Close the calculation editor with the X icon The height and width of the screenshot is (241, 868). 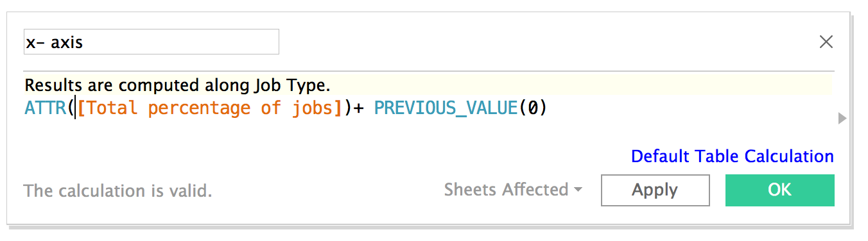[826, 42]
